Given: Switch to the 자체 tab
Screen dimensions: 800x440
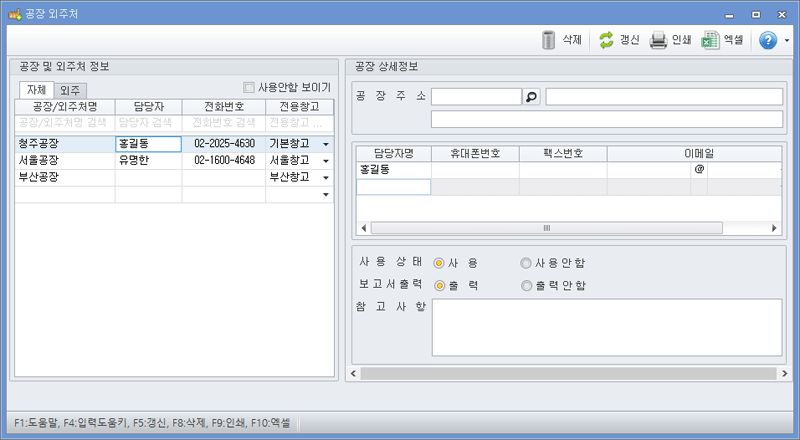Looking at the screenshot, I should coord(37,90).
